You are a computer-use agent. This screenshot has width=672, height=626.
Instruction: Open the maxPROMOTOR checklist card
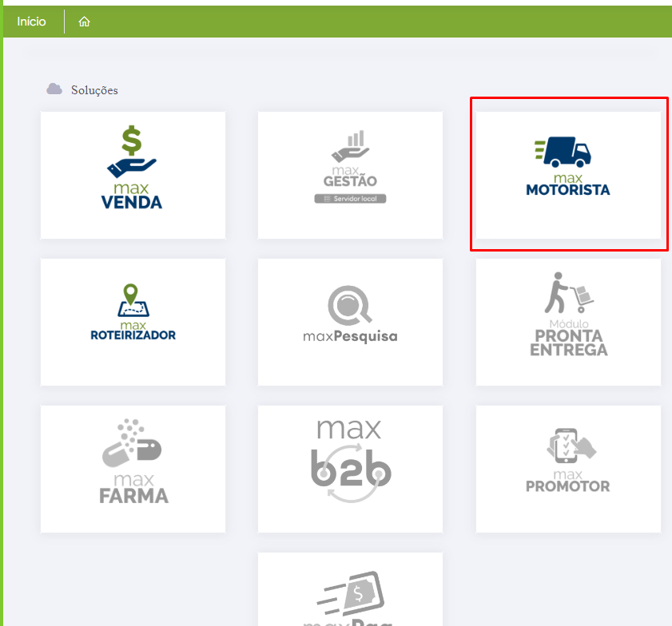[568, 469]
